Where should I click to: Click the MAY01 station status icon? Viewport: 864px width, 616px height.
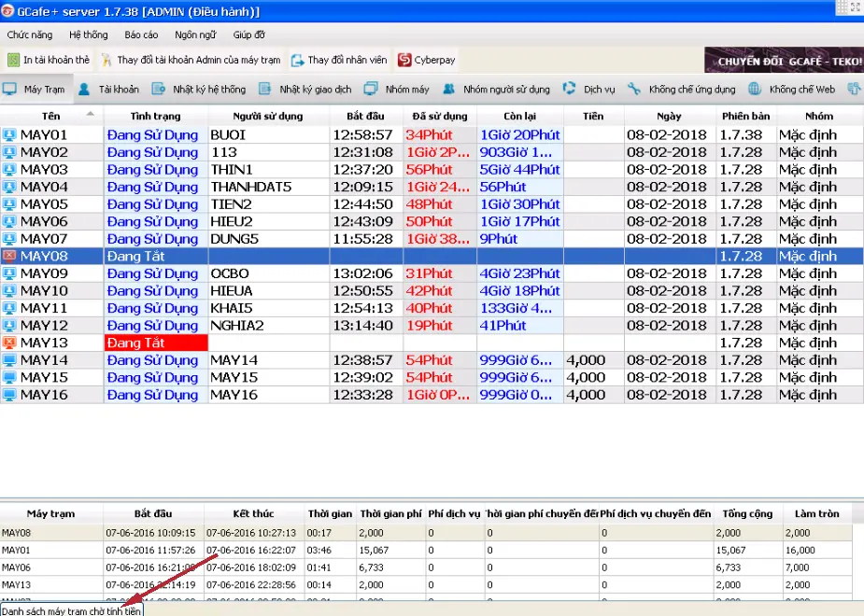[9, 135]
